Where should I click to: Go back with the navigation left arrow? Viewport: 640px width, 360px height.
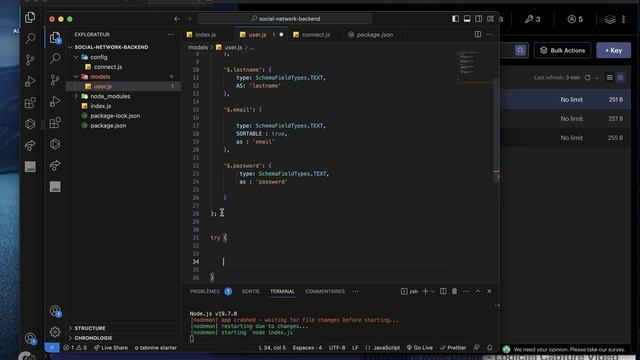[x=177, y=19]
